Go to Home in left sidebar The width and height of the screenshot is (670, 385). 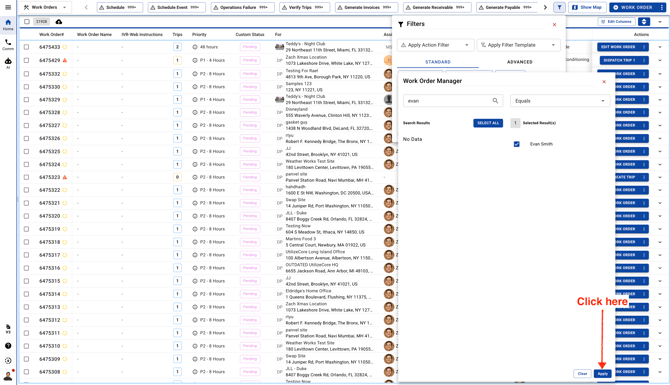click(8, 24)
